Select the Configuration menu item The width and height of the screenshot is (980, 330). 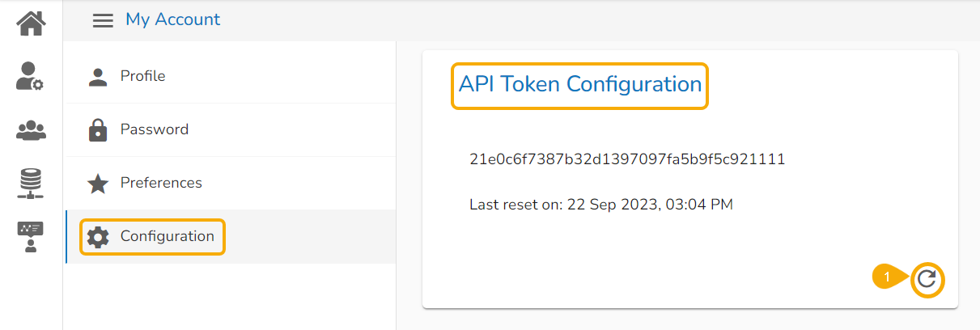pos(231,237)
